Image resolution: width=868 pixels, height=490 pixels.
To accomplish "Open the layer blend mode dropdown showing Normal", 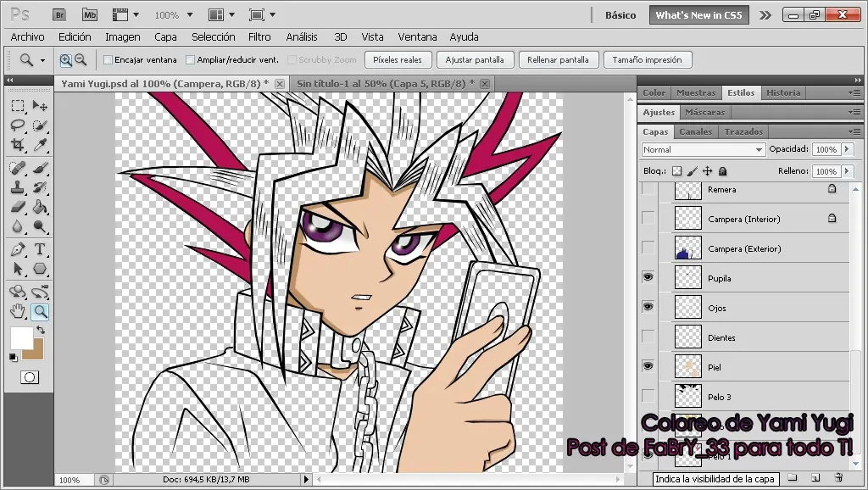I will click(702, 149).
